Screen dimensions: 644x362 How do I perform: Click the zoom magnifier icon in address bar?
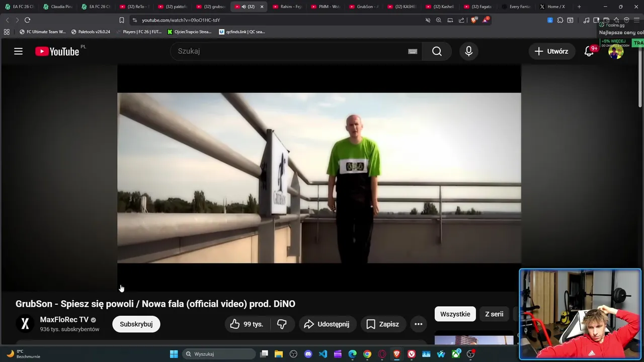439,20
